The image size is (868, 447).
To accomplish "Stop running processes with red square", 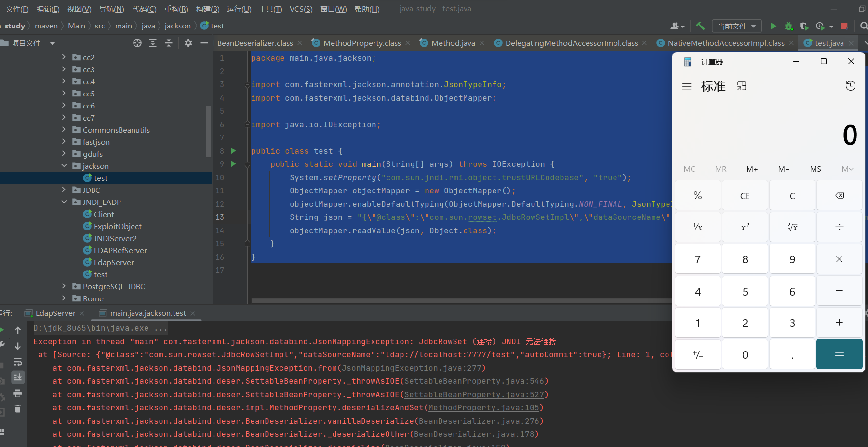I will [844, 26].
